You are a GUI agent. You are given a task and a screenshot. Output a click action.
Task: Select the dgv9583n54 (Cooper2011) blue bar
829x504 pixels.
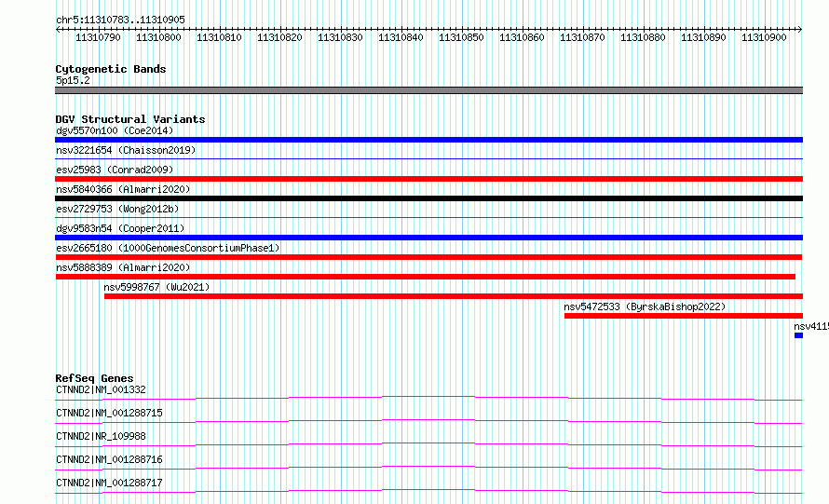(x=428, y=238)
